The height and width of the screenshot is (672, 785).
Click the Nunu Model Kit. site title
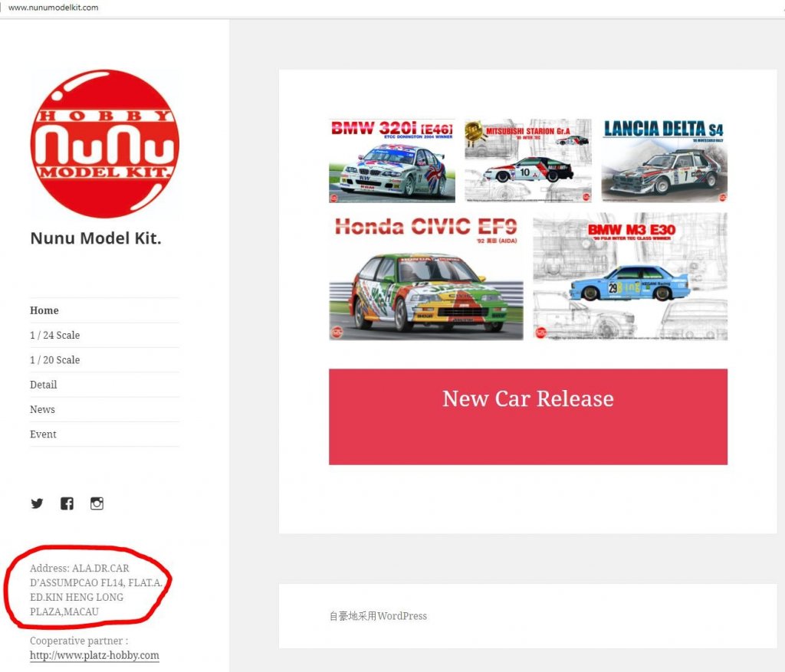(96, 238)
